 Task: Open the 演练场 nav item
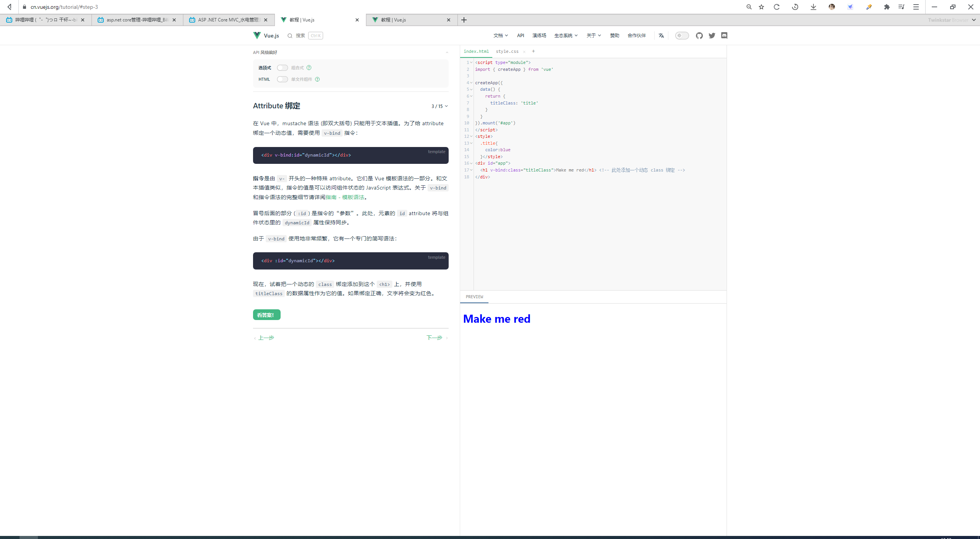539,36
